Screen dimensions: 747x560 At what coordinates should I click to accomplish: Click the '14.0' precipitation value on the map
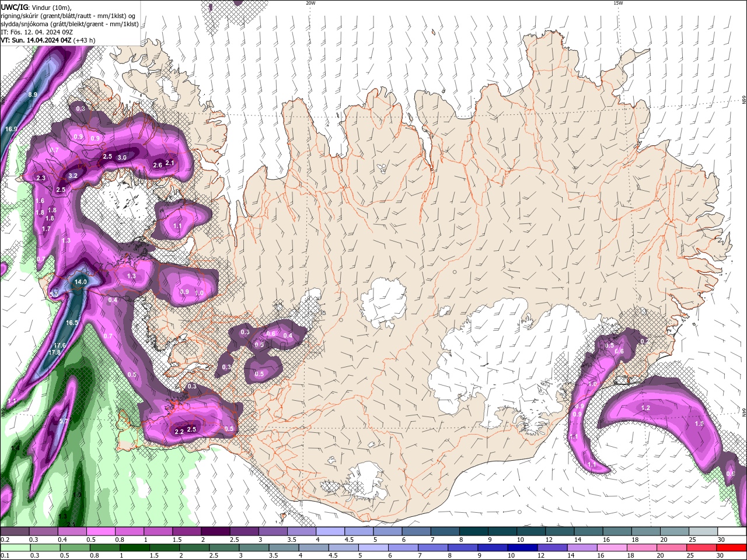(x=80, y=282)
